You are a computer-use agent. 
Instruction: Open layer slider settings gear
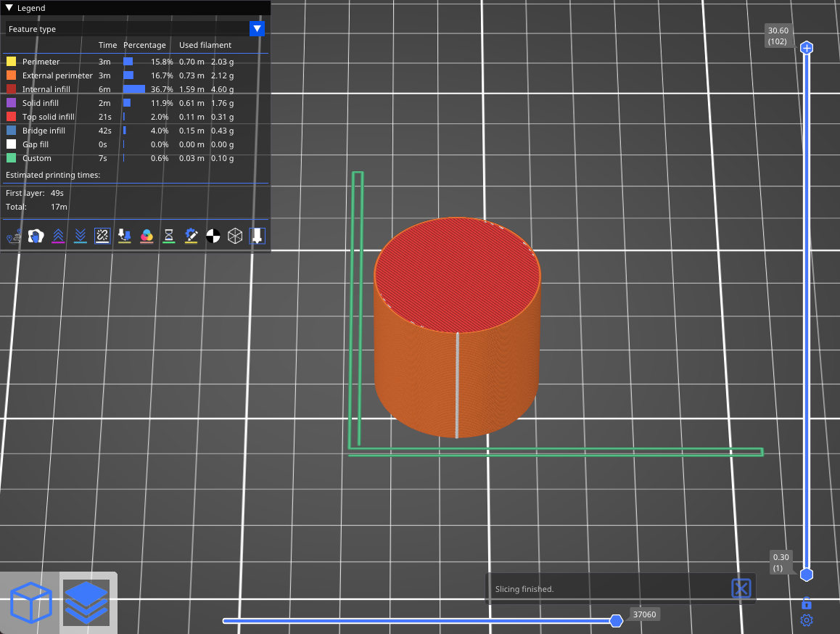click(806, 620)
